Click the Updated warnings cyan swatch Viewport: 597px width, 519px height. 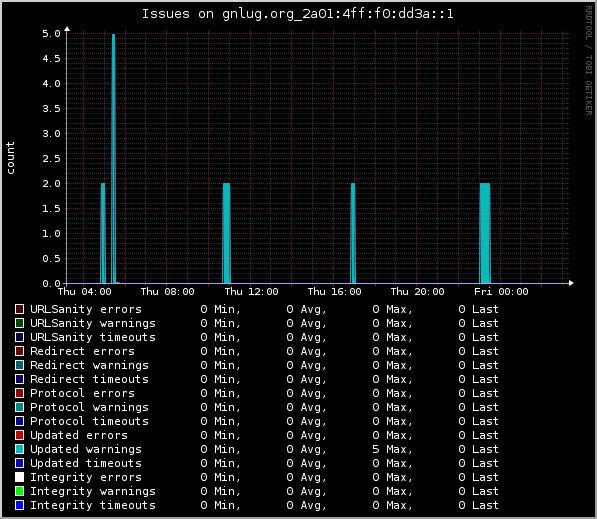click(x=19, y=449)
